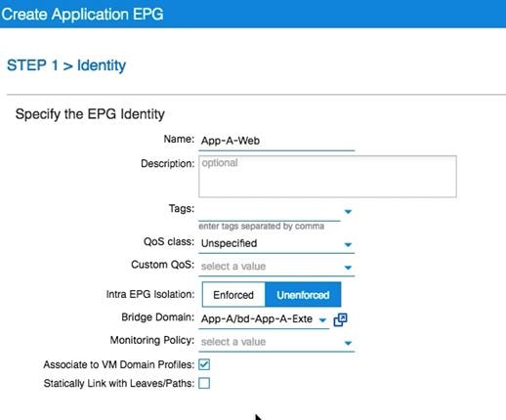Click the Specify the EPG Identity text

point(90,114)
